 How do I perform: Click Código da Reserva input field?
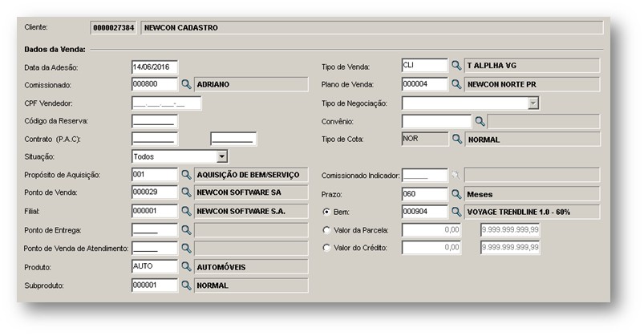[x=155, y=122]
